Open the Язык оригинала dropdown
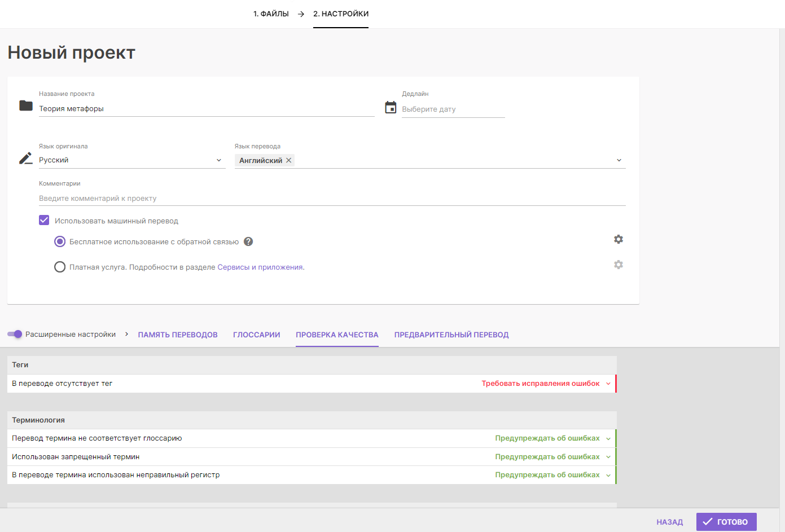 (x=132, y=160)
